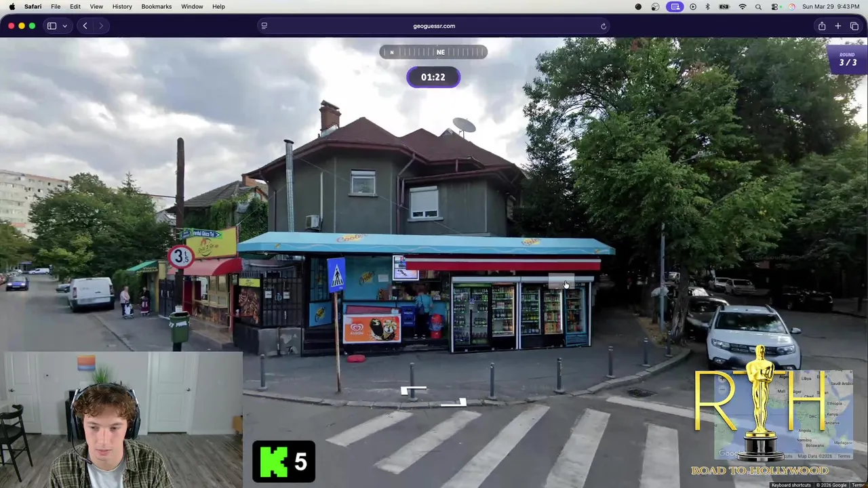868x488 pixels.
Task: Open the mini-map Terms link
Action: (x=844, y=456)
